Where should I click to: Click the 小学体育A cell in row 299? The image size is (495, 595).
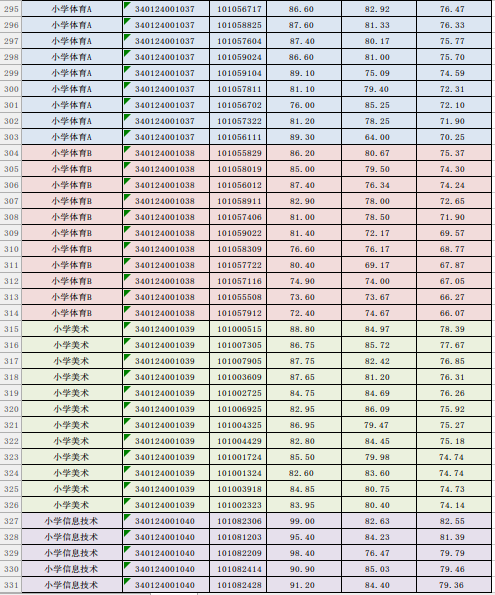click(72, 73)
